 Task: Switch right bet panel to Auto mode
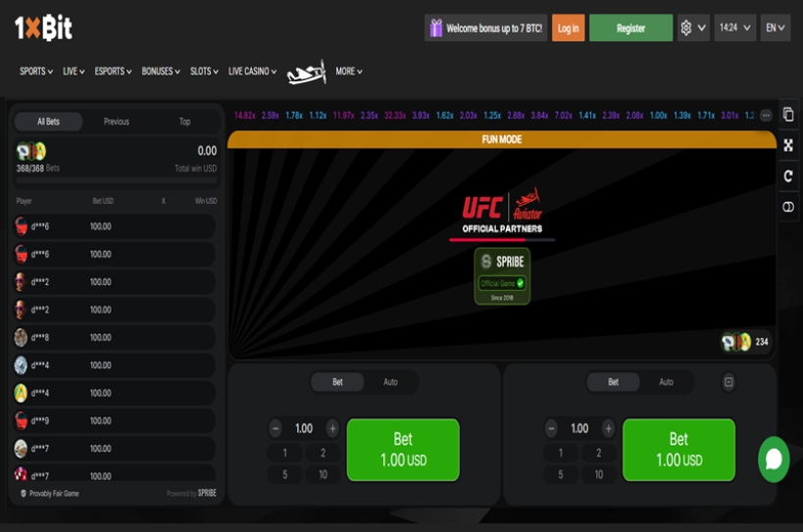666,382
